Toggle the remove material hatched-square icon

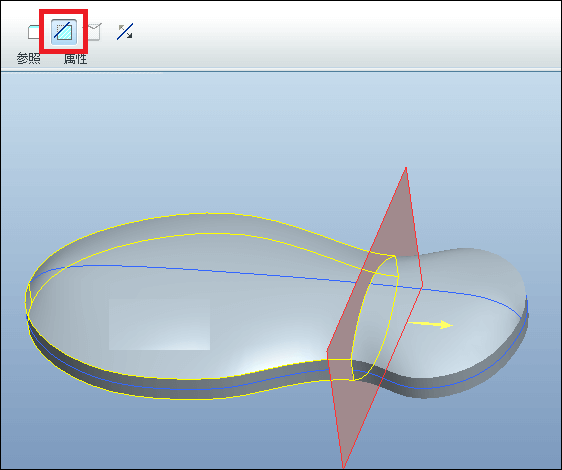[64, 32]
